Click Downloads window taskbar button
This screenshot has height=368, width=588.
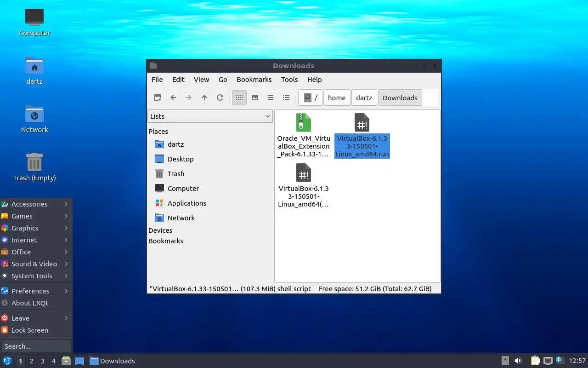point(112,361)
